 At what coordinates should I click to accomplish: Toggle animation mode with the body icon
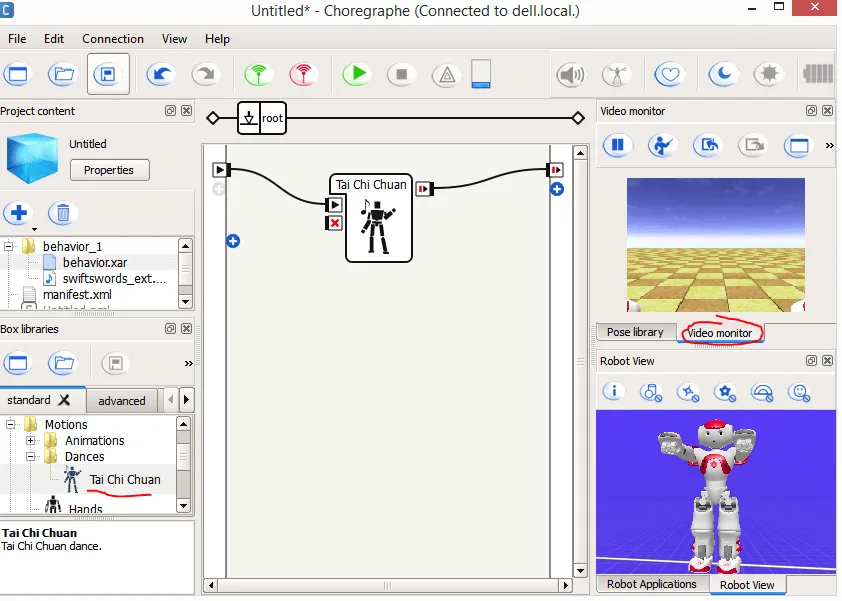click(x=616, y=74)
